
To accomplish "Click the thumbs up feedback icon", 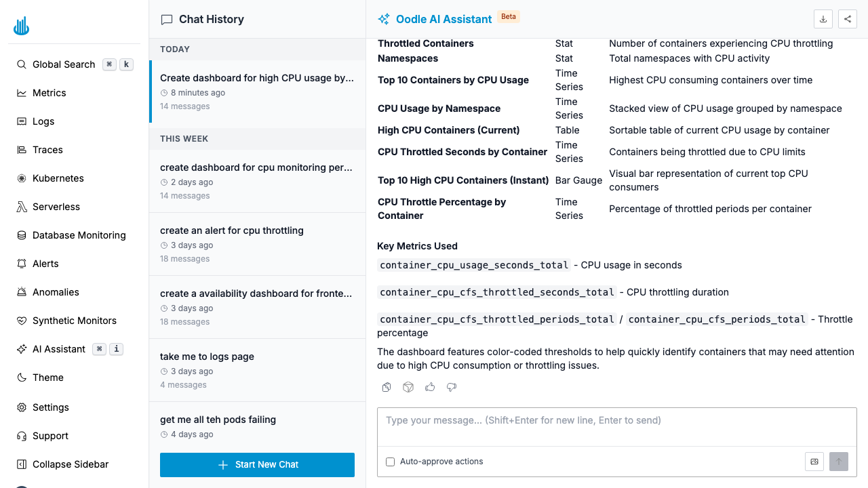I will click(x=430, y=387).
